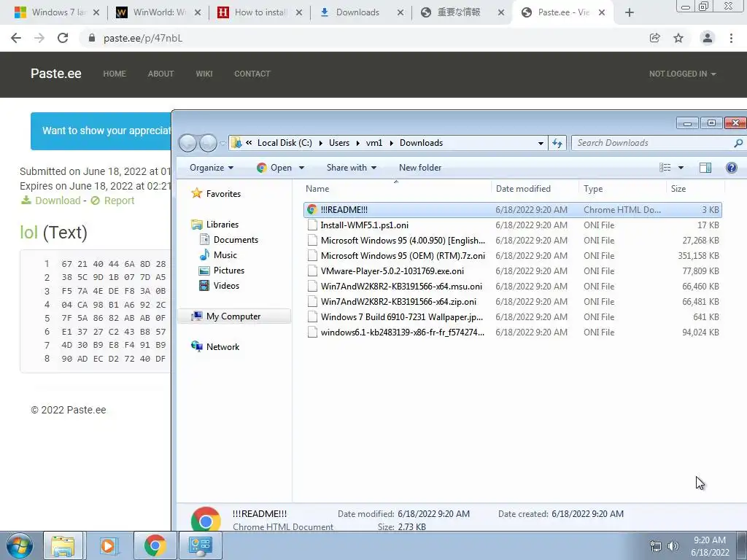Select Win7AndW2K8R2-KB3191566-x64.msu.oni file
Viewport: 747px width, 560px height.
pos(513,286)
